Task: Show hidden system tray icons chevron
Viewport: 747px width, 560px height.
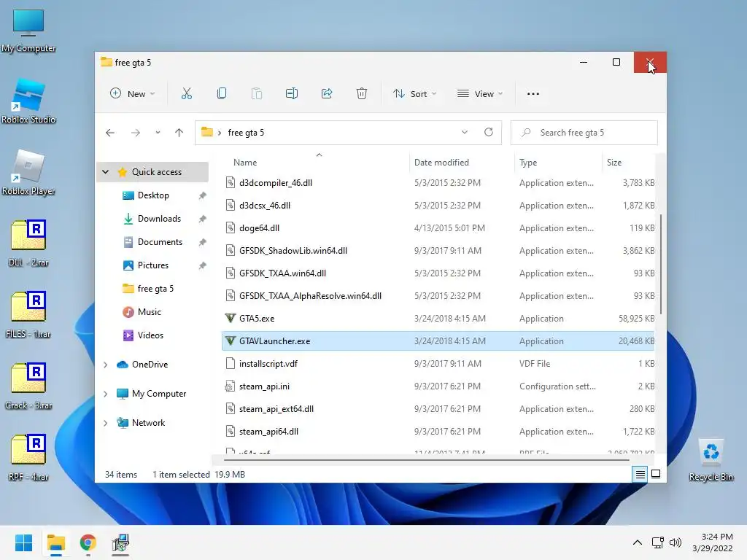Action: 638,542
